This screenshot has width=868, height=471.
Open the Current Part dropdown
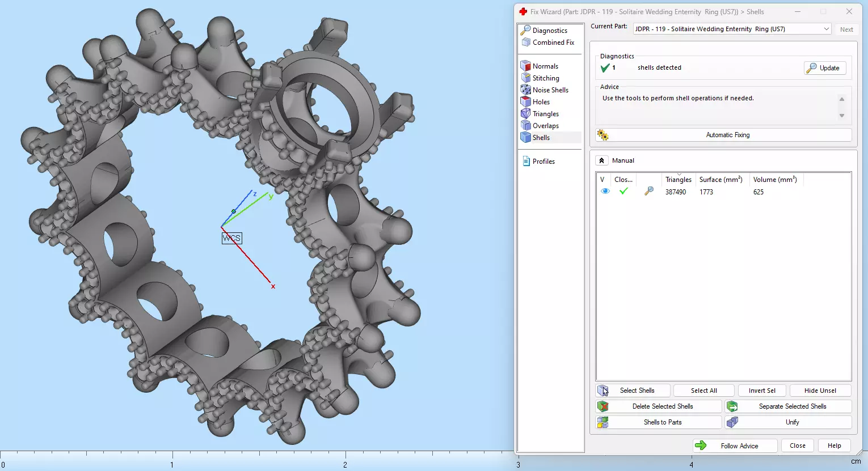[732, 29]
